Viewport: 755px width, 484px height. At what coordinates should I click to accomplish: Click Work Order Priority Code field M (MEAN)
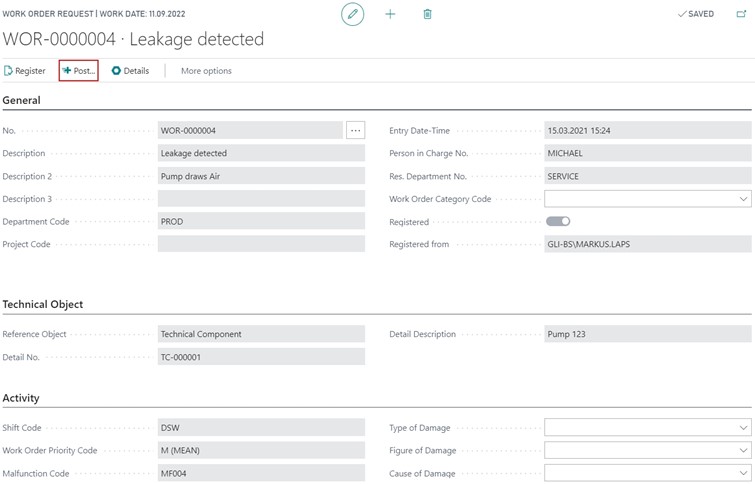pos(261,450)
